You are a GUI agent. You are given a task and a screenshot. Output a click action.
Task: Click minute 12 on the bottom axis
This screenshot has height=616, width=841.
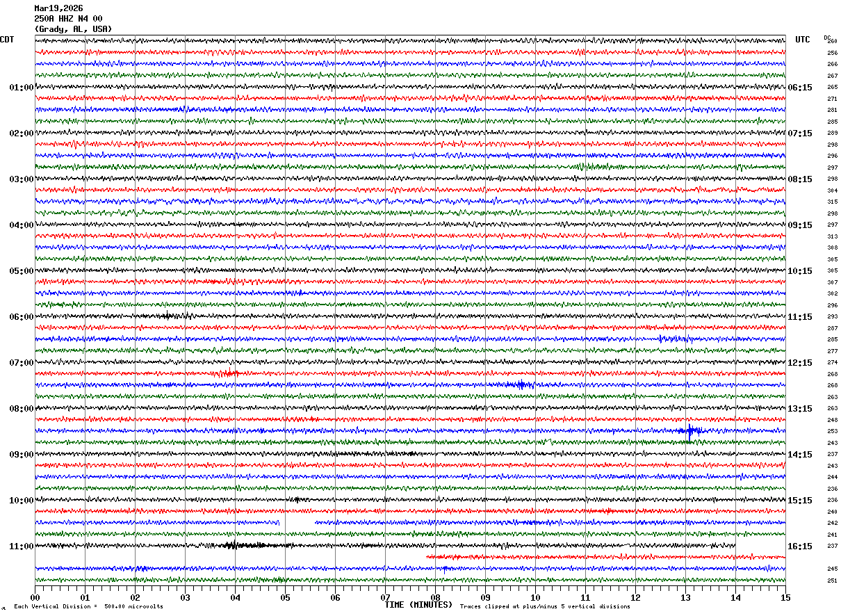[x=635, y=597]
